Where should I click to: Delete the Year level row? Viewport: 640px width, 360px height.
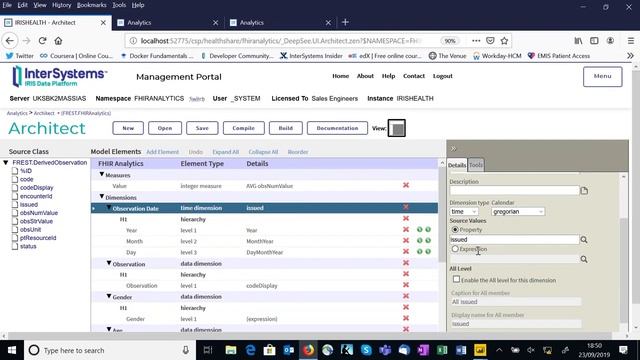[406, 230]
